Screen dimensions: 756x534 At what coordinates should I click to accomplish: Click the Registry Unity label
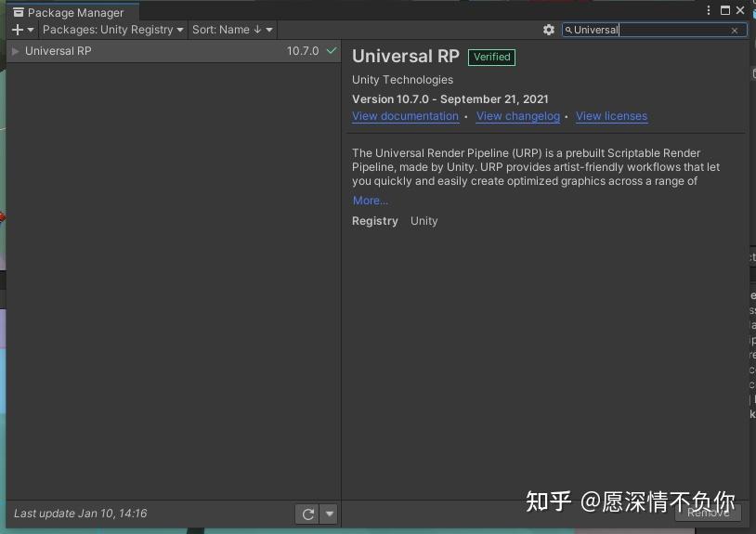[x=395, y=221]
